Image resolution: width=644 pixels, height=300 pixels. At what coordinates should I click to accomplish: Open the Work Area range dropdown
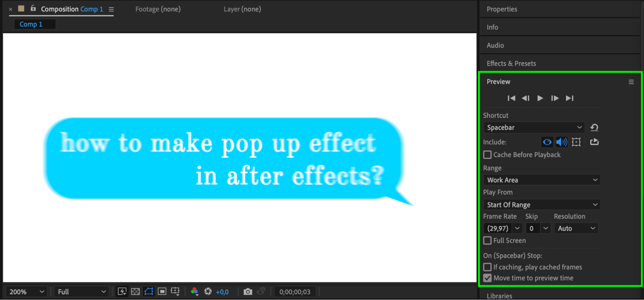tap(542, 180)
